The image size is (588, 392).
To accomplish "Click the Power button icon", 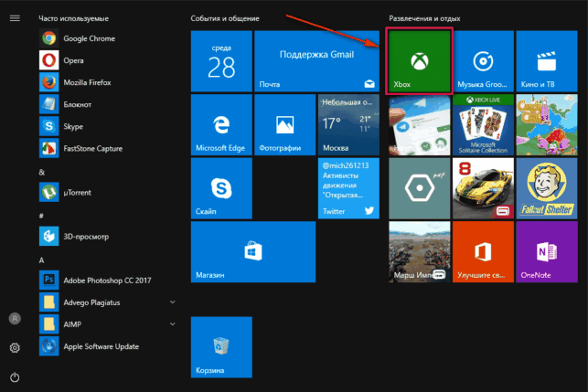I will [x=15, y=377].
